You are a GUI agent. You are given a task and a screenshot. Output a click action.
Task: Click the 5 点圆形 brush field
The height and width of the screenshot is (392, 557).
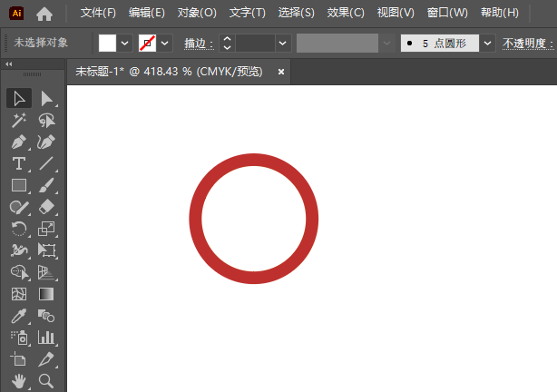440,44
